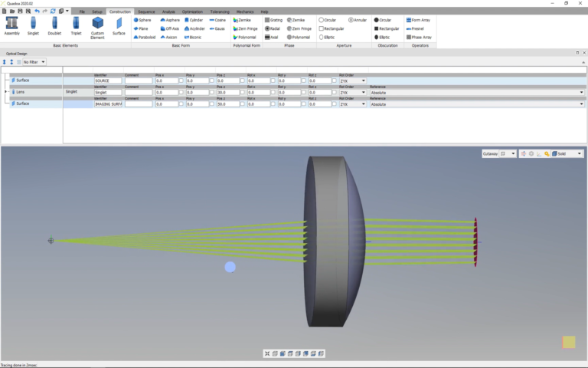Choose Gauss basic form
This screenshot has width=588, height=368.
tap(217, 28)
